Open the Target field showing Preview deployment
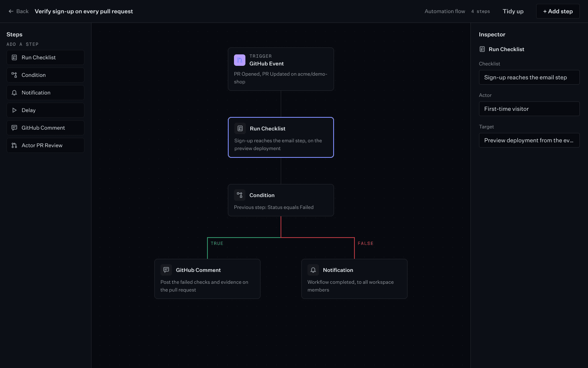Screen dimensions: 588x368 pyautogui.click(x=529, y=140)
